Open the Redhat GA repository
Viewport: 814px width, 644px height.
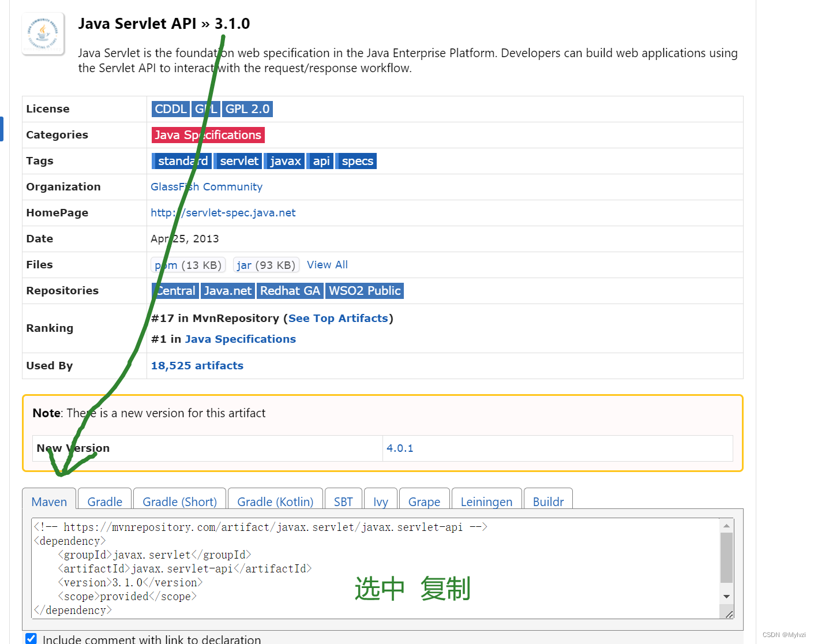coord(290,291)
